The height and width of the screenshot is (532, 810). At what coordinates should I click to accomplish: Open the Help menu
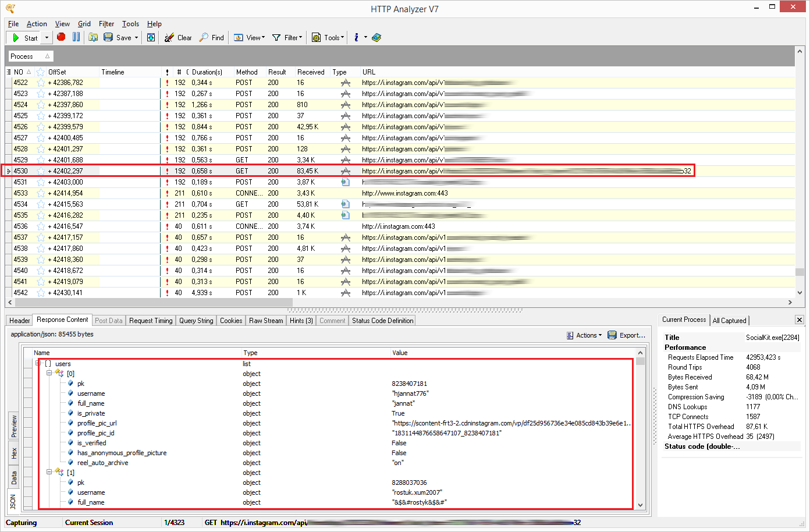coord(154,24)
